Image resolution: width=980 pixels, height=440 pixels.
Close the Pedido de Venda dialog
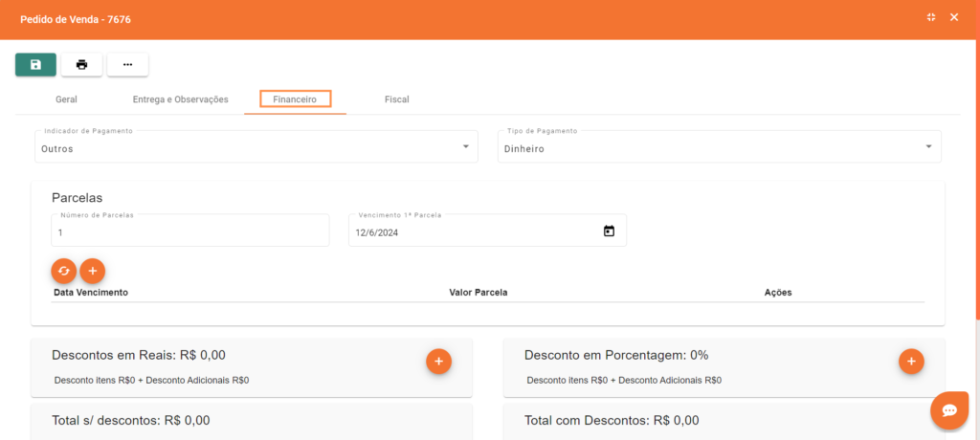(953, 18)
